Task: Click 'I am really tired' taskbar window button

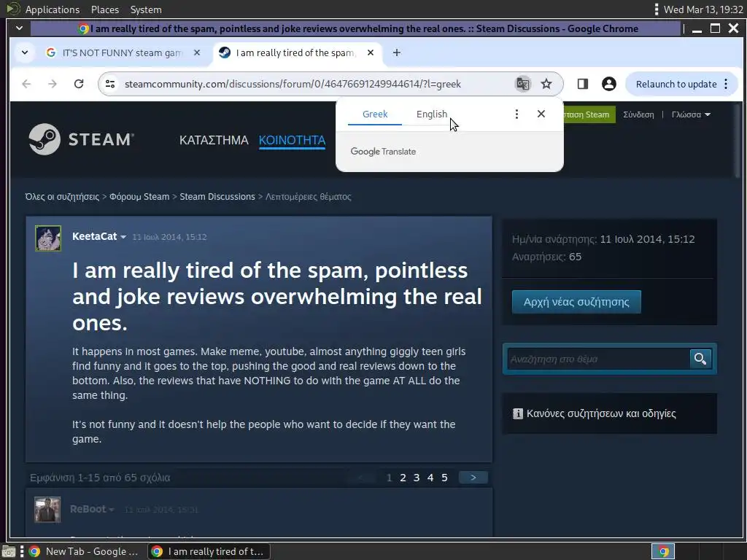Action: (209, 551)
